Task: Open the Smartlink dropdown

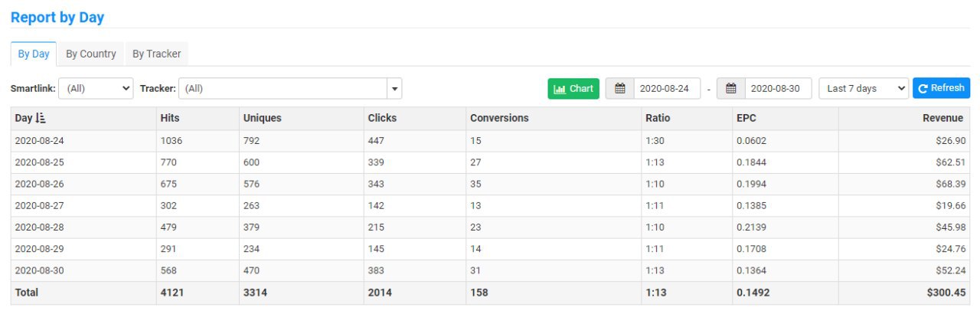Action: click(x=96, y=89)
